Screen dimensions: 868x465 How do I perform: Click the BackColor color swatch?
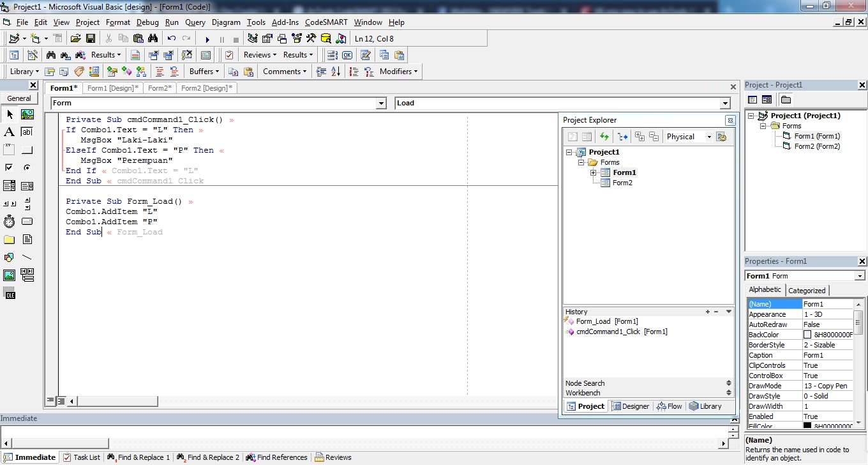[x=807, y=335]
